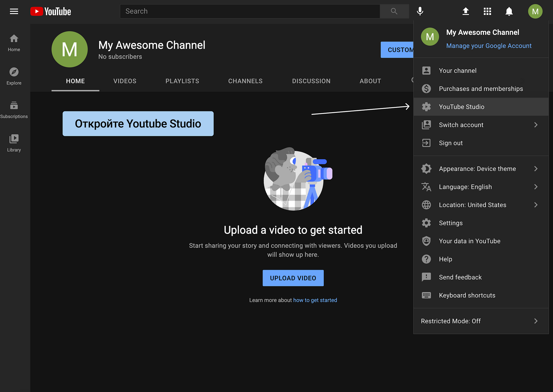Click the Switch account icon
The image size is (553, 392).
pyautogui.click(x=426, y=125)
